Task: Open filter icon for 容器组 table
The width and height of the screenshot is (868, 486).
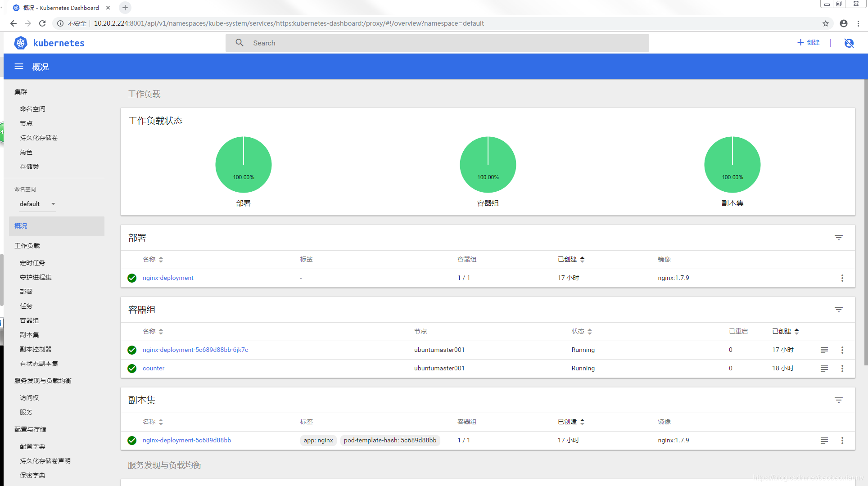Action: pos(839,310)
